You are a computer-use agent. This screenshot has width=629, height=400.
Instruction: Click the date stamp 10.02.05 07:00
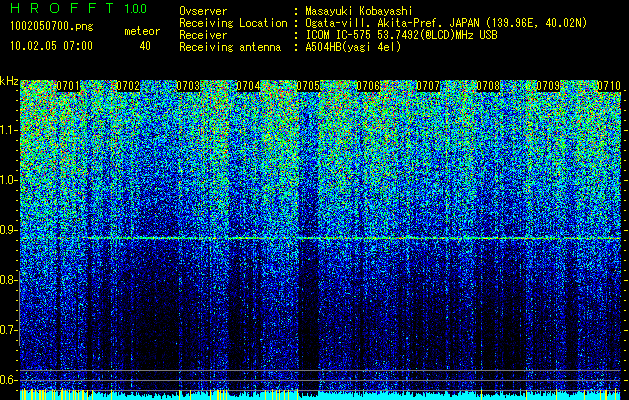pos(51,46)
